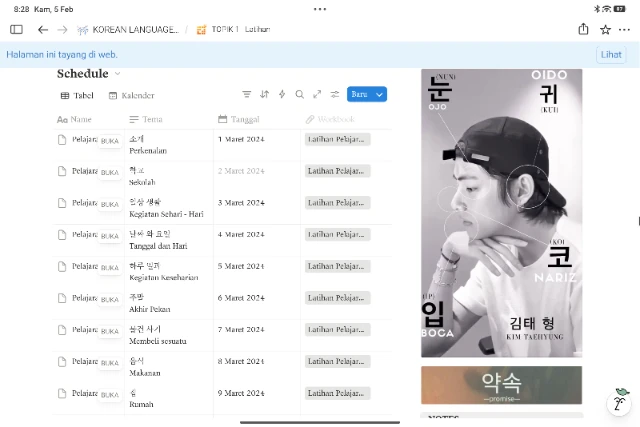This screenshot has height=427, width=640.
Task: Open Latihan Pelajar link in Sekolah row
Action: 336,172
